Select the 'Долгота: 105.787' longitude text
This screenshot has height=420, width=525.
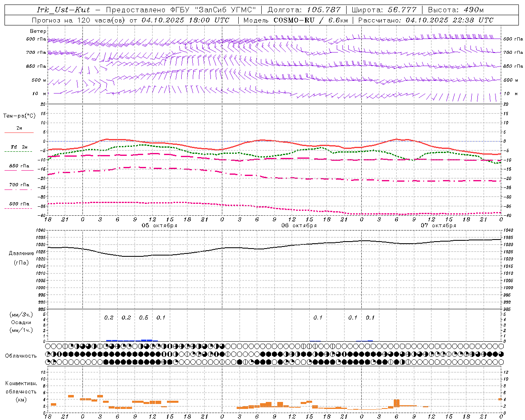click(304, 10)
